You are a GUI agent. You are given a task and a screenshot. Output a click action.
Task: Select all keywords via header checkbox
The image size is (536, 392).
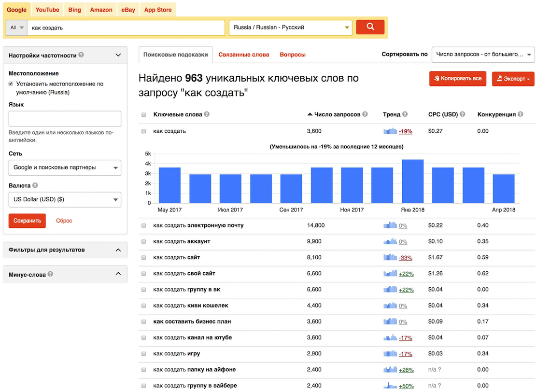[x=143, y=114]
